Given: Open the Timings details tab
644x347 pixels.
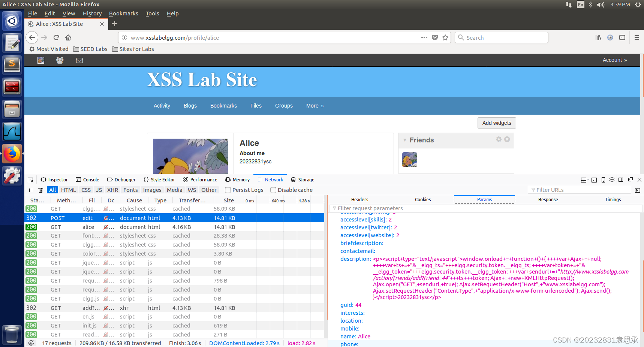Looking at the screenshot, I should [613, 200].
